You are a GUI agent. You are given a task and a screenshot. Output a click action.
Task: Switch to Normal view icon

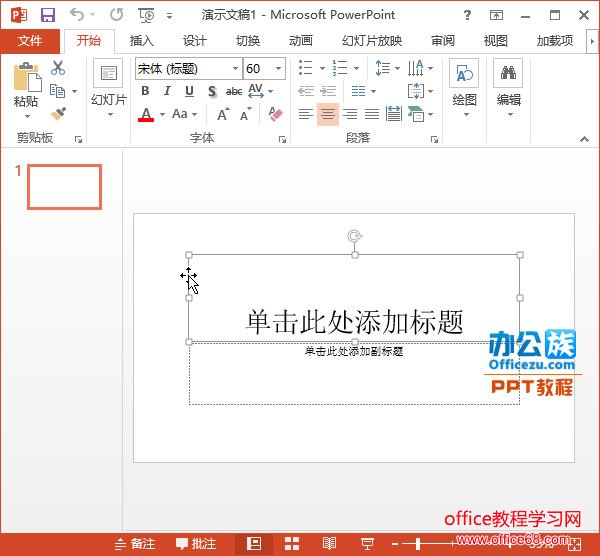(254, 544)
